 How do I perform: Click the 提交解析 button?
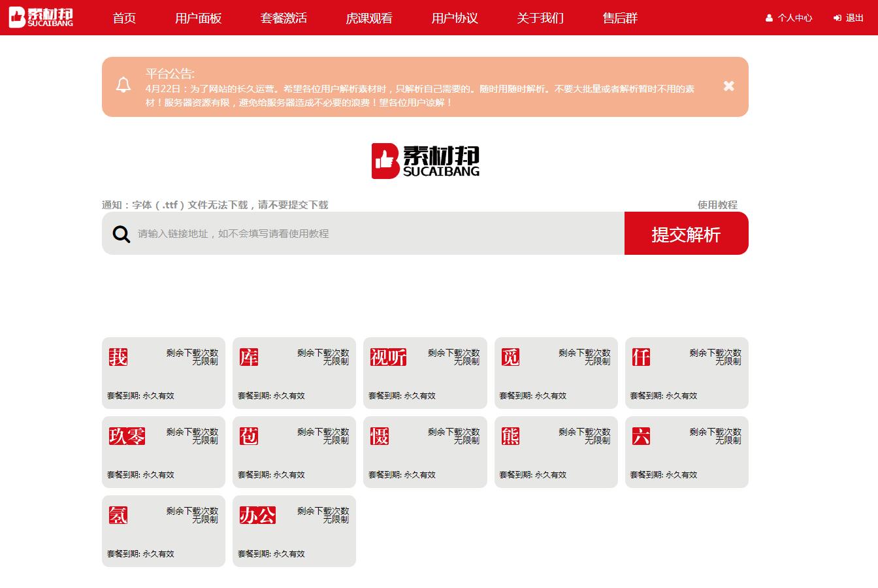(687, 233)
